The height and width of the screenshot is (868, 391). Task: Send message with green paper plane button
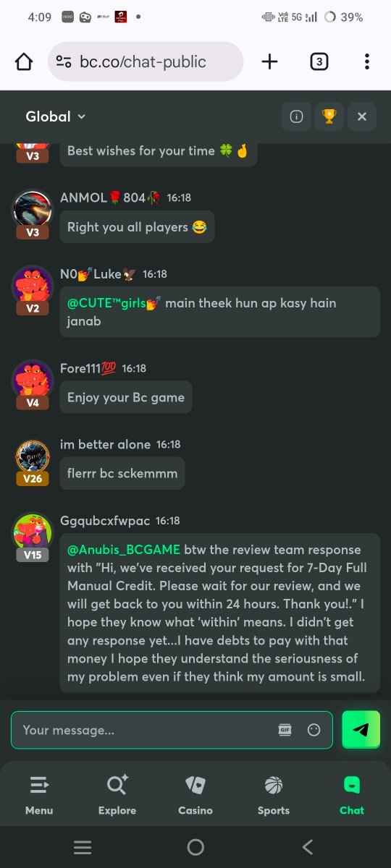[x=361, y=729]
